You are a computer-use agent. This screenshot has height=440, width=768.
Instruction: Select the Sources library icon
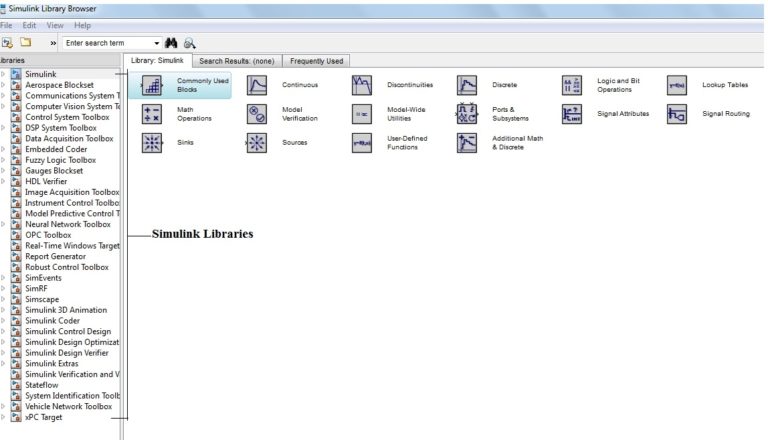tap(257, 143)
